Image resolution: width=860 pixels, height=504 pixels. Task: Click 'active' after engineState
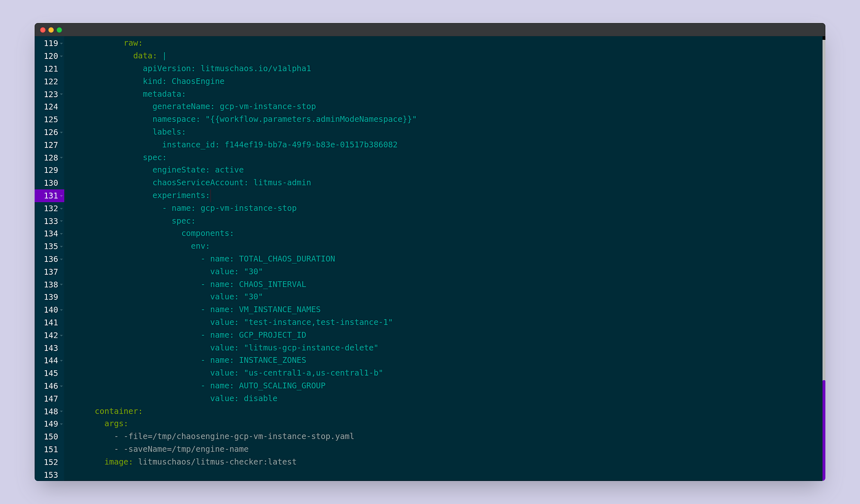coord(229,170)
